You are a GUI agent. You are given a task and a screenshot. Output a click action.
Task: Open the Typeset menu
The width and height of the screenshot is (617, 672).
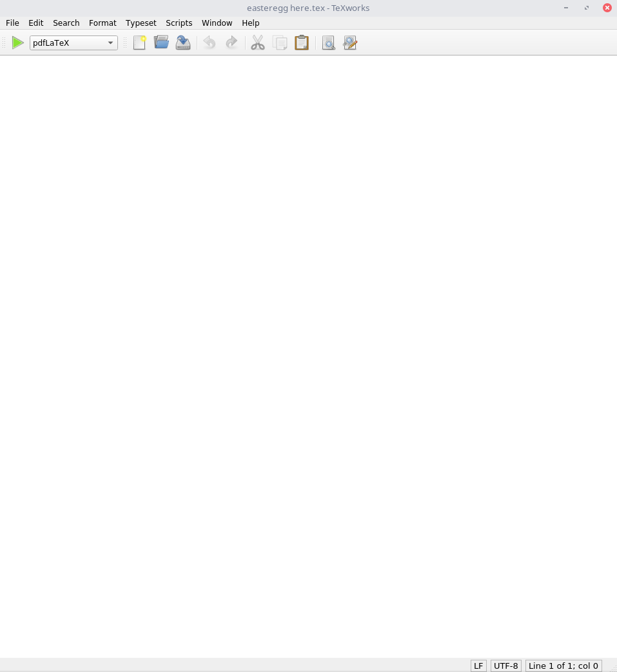(141, 23)
